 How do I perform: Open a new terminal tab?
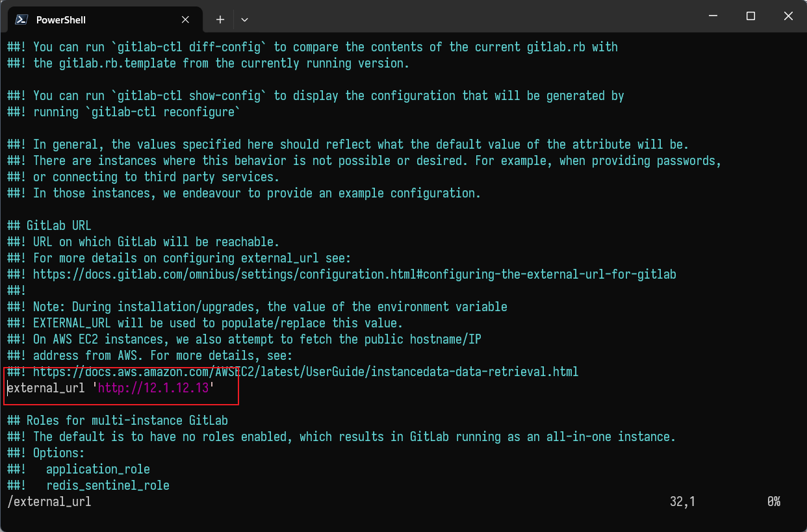[220, 19]
